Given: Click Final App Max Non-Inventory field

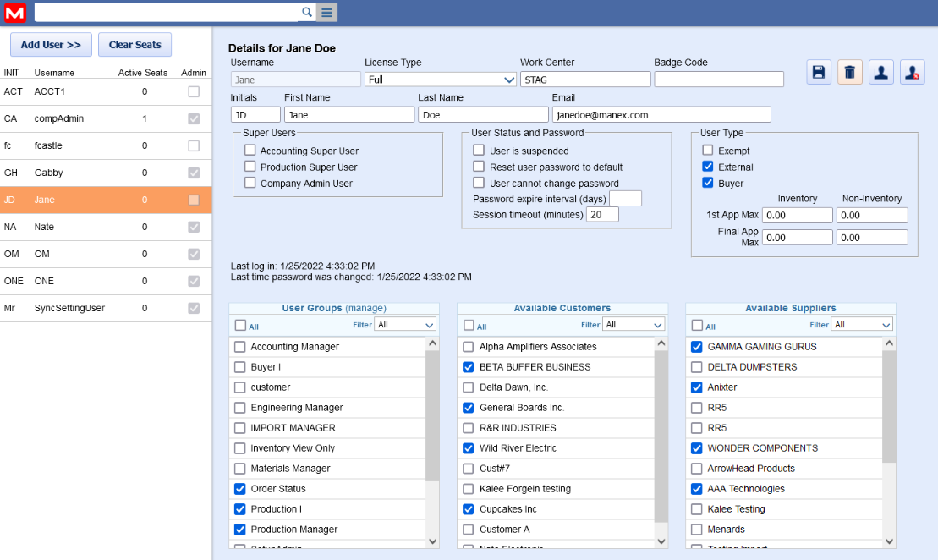Looking at the screenshot, I should 872,238.
